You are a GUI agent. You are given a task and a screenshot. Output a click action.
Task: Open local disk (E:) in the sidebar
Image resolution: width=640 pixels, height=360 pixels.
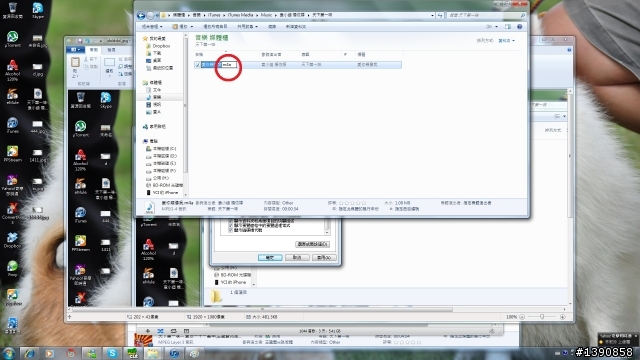coord(161,163)
